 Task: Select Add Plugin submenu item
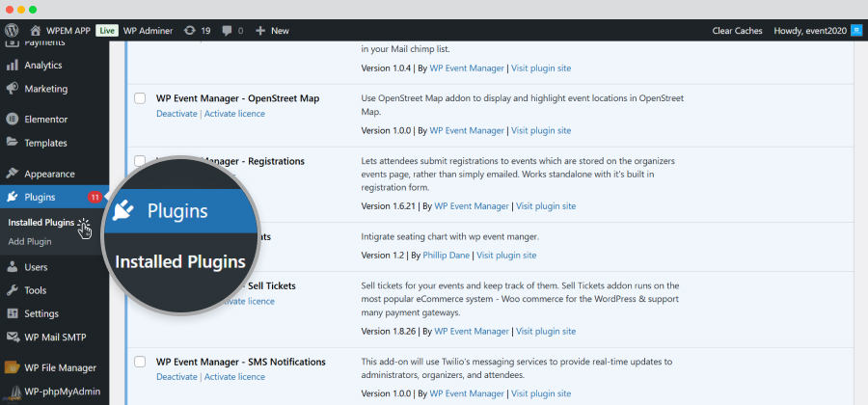pyautogui.click(x=30, y=241)
